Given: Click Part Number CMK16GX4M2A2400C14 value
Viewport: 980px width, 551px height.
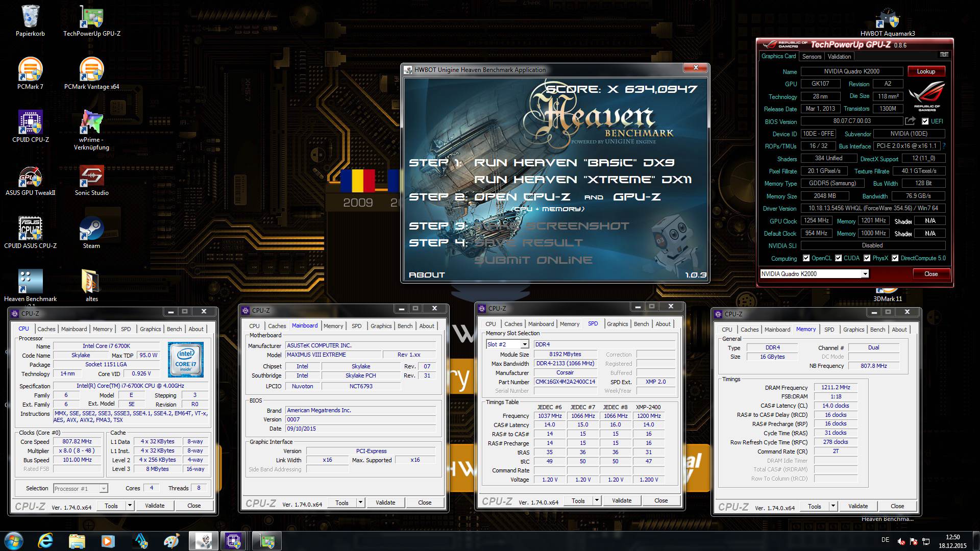Looking at the screenshot, I should click(x=565, y=382).
